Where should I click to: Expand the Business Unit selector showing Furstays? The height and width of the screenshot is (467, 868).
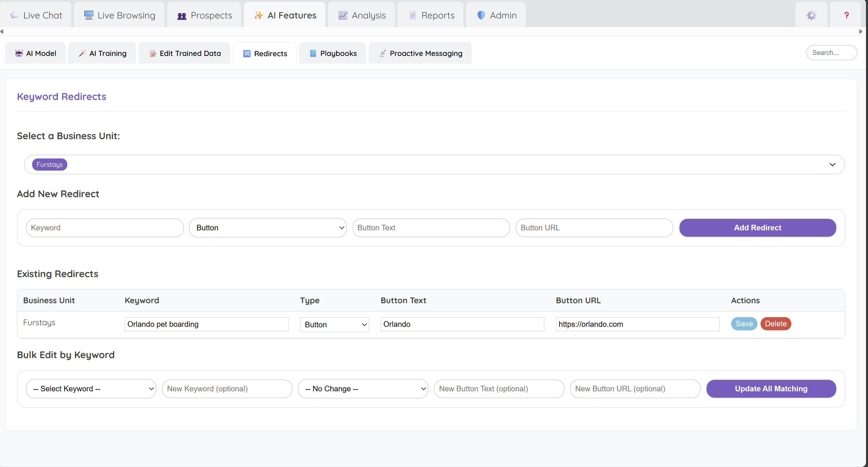click(832, 165)
